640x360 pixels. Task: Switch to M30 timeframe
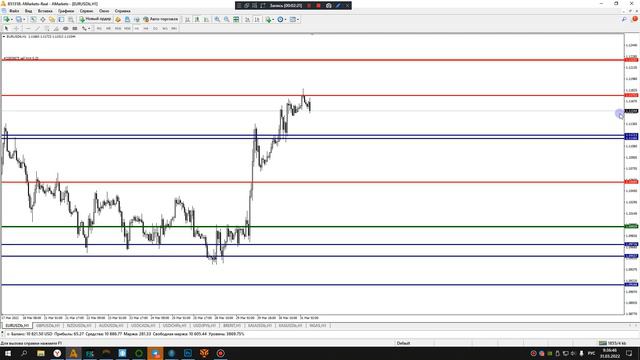(x=127, y=29)
